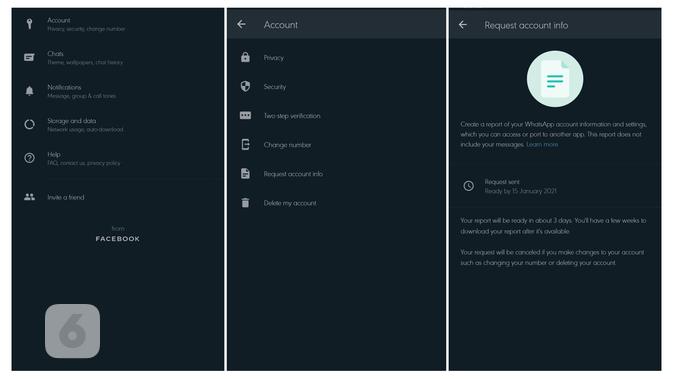Tap the Change number phone icon
This screenshot has height=379, width=673.
click(x=245, y=145)
